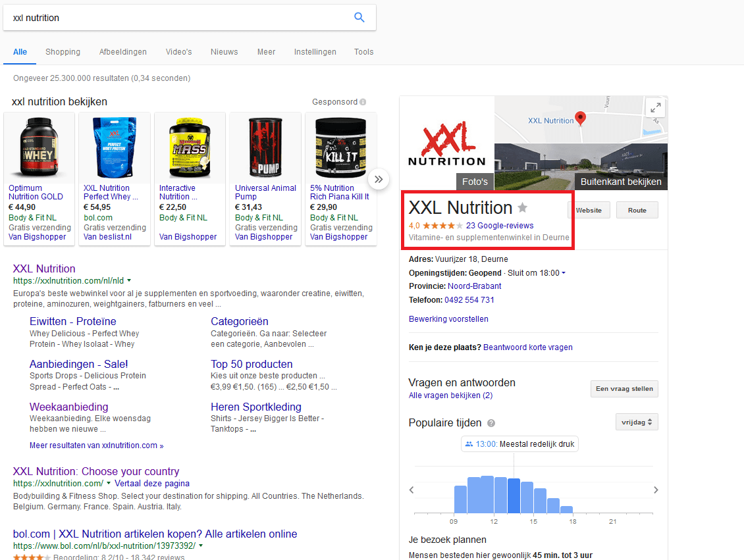Screen dimensions: 744x560
Task: Open the green arrow beside xxlnutrition.com/nl/nld URL
Action: click(x=129, y=280)
